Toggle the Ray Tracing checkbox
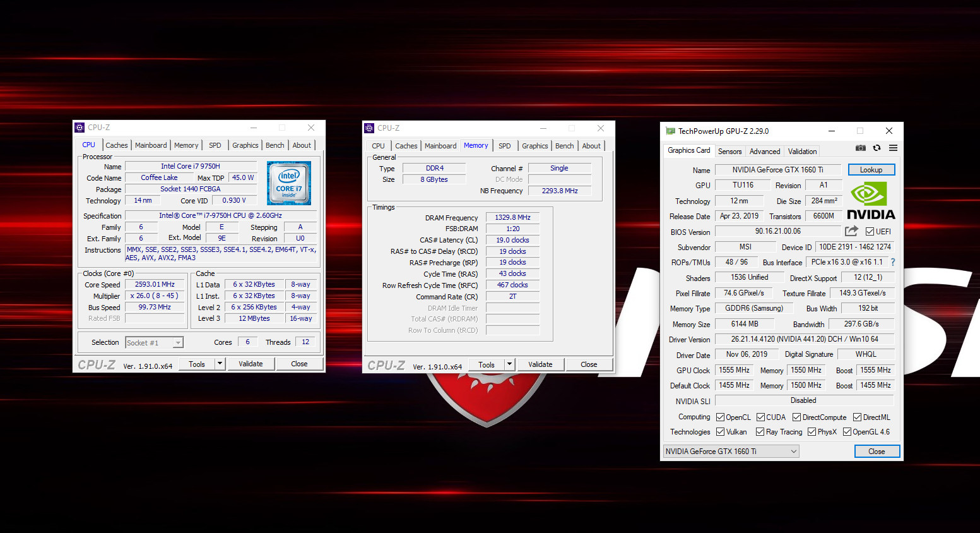Image resolution: width=980 pixels, height=533 pixels. [x=760, y=432]
